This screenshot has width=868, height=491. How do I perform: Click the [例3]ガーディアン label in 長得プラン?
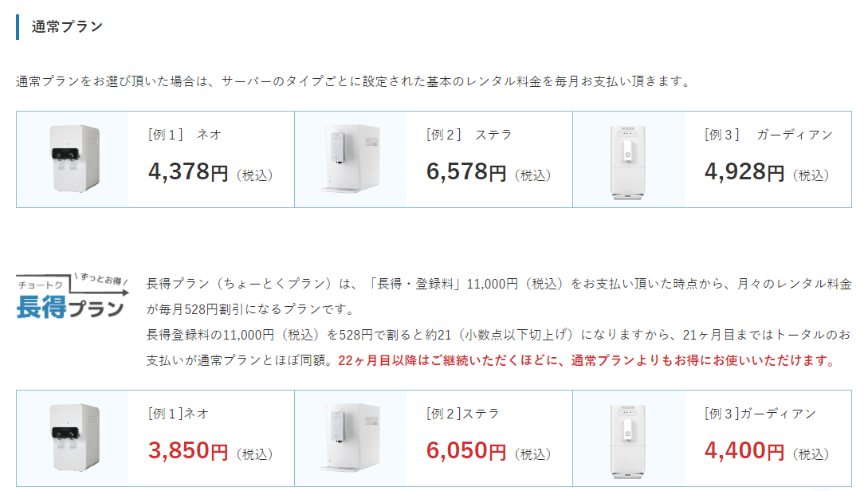pyautogui.click(x=760, y=414)
